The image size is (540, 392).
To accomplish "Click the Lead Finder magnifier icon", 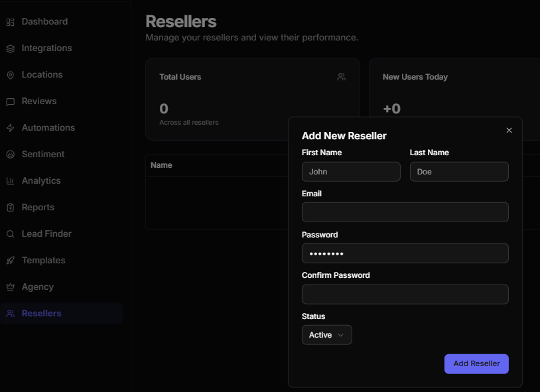I will point(10,234).
